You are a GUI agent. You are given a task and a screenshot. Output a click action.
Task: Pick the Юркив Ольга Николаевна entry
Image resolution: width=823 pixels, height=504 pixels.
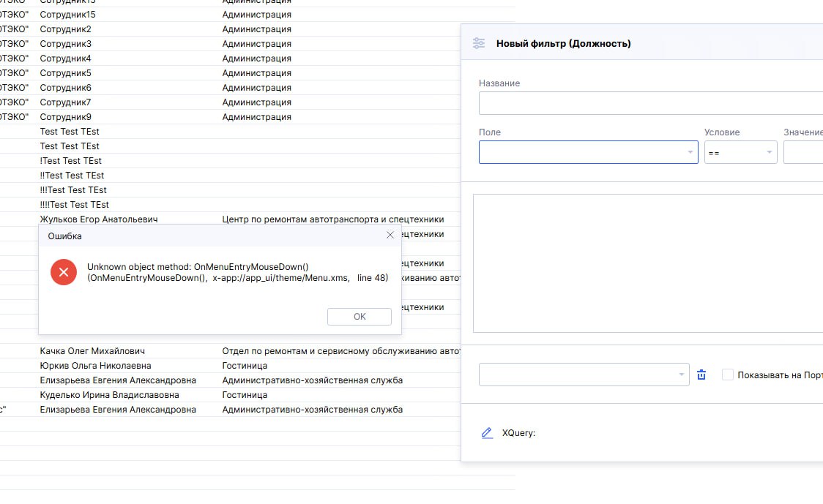coord(95,366)
